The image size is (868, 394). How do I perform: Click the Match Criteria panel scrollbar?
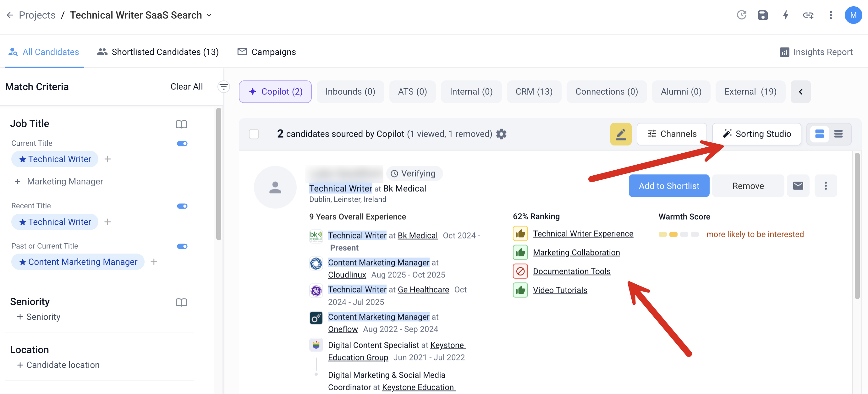pos(219,174)
